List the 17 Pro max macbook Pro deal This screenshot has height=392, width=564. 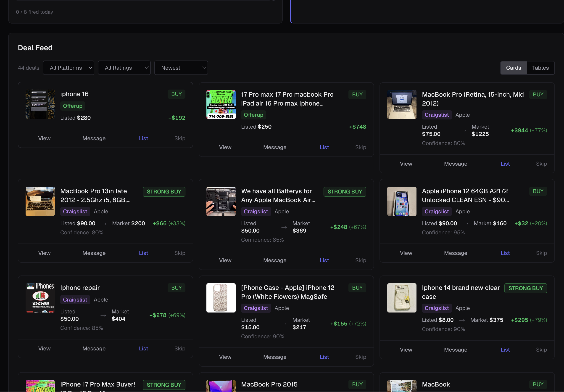click(x=324, y=147)
